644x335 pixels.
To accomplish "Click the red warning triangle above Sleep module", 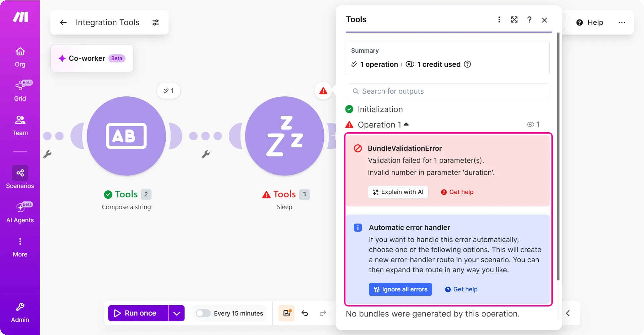I will [x=323, y=91].
